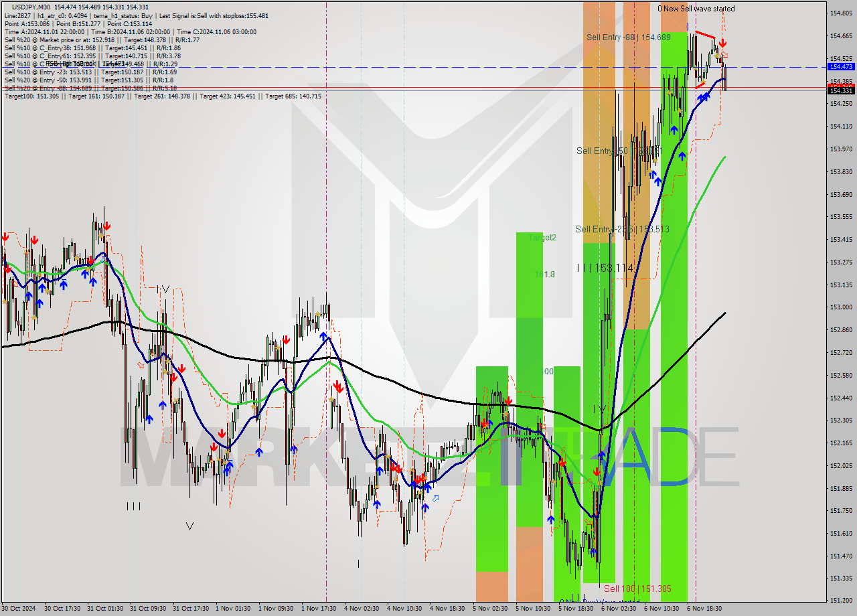Click the '1 Nov 01:30' time label
This screenshot has width=857, height=616.
(233, 609)
